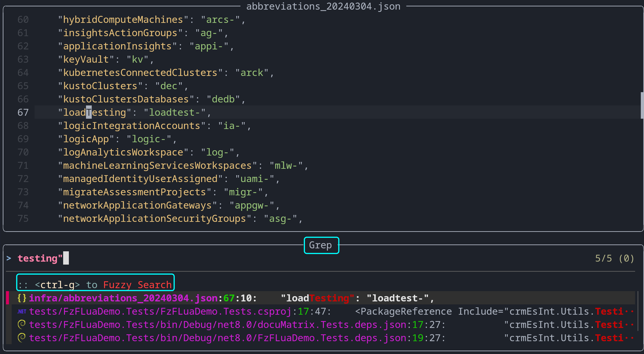Click the logicApp key
The width and height of the screenshot is (644, 354).
coord(86,139)
